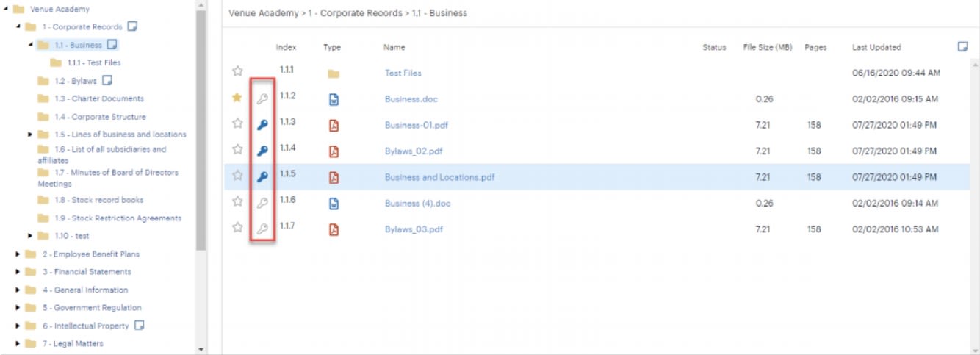This screenshot has height=355, width=980.
Task: Click the note icon in the table header
Action: (x=962, y=46)
